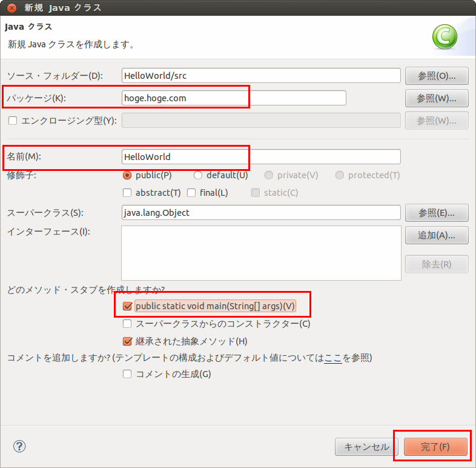Select the default(U) modifier radio button
476x468 pixels.
[x=198, y=175]
